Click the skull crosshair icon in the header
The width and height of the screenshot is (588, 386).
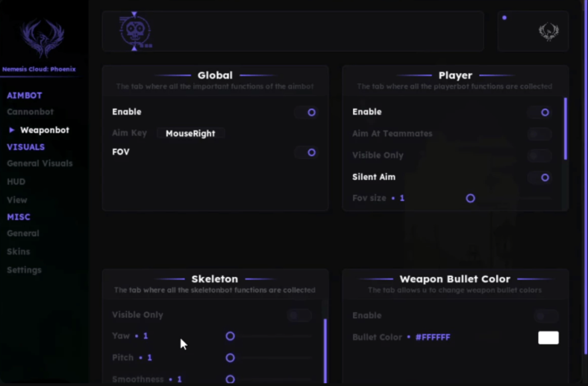[x=134, y=31]
